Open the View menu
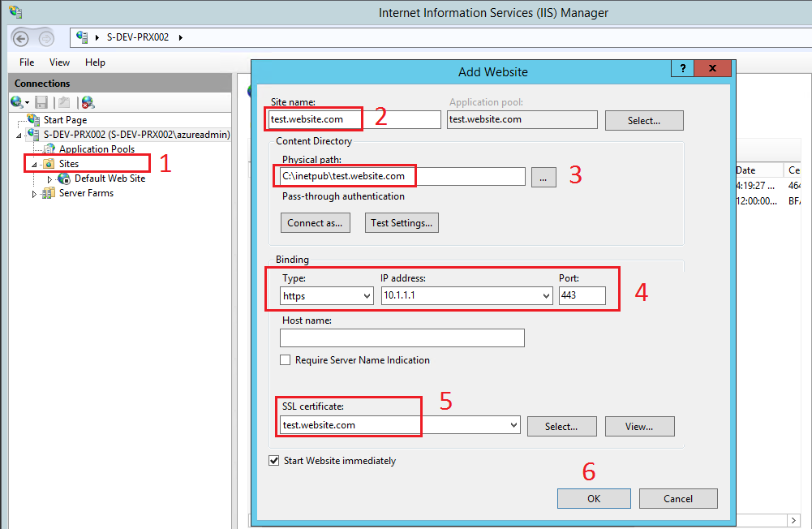 tap(59, 62)
